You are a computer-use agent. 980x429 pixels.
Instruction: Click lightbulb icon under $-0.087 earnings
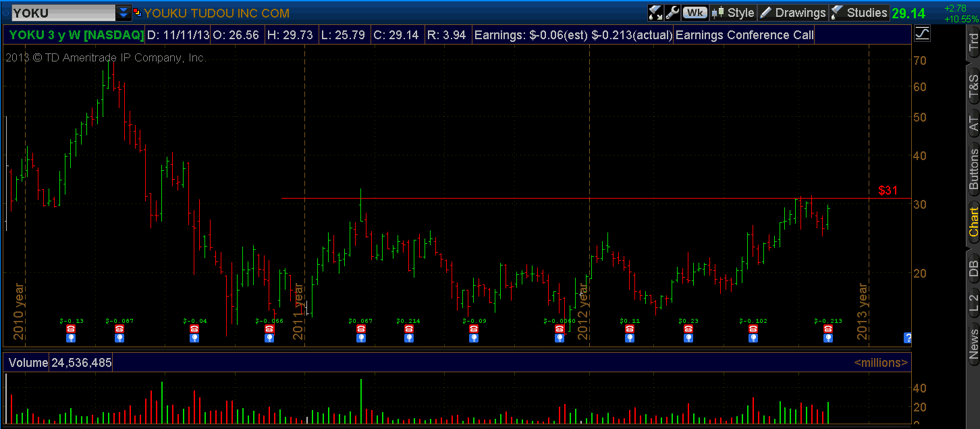(119, 338)
